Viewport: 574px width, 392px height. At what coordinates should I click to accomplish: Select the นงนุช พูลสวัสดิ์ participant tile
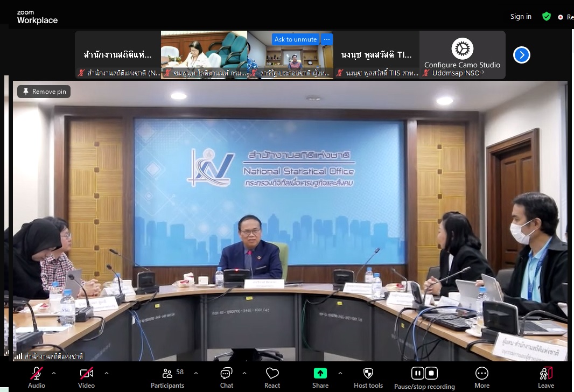point(376,54)
